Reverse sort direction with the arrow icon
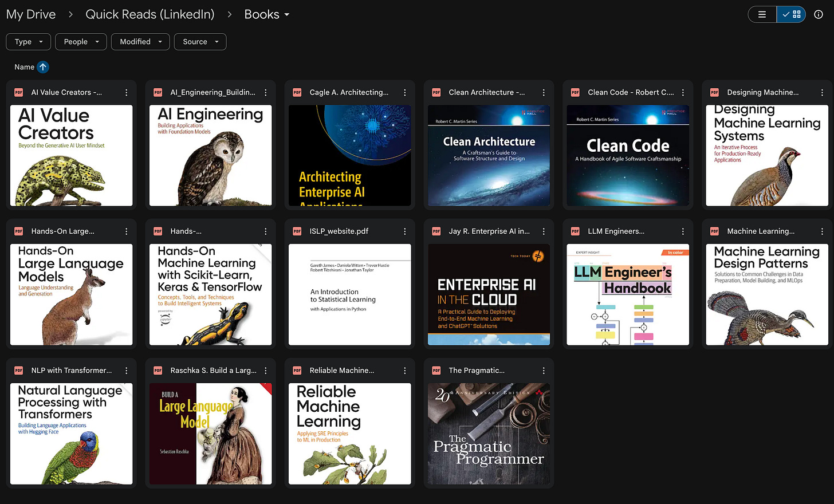834x504 pixels. point(43,67)
